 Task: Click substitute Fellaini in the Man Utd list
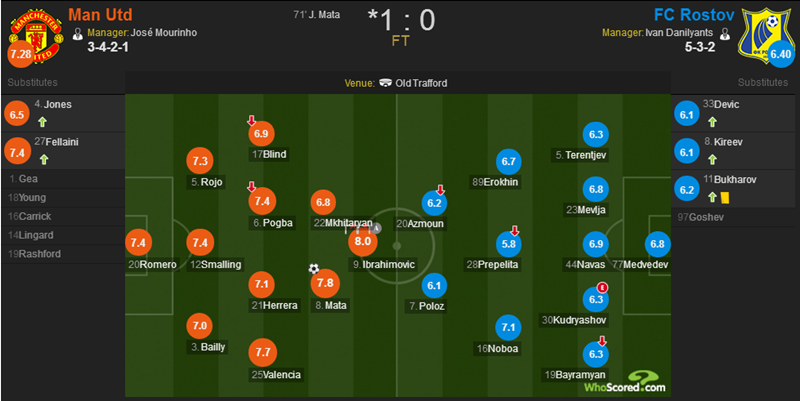(59, 142)
